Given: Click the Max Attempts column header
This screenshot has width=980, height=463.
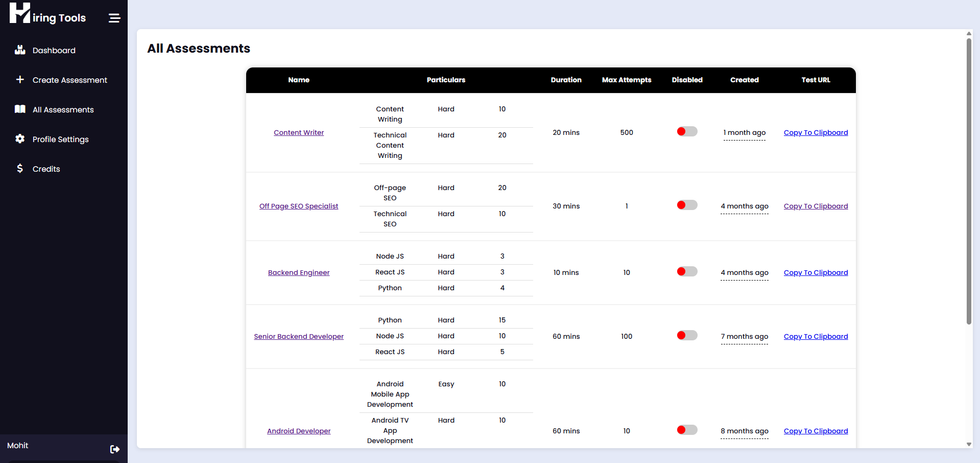Looking at the screenshot, I should click(627, 80).
